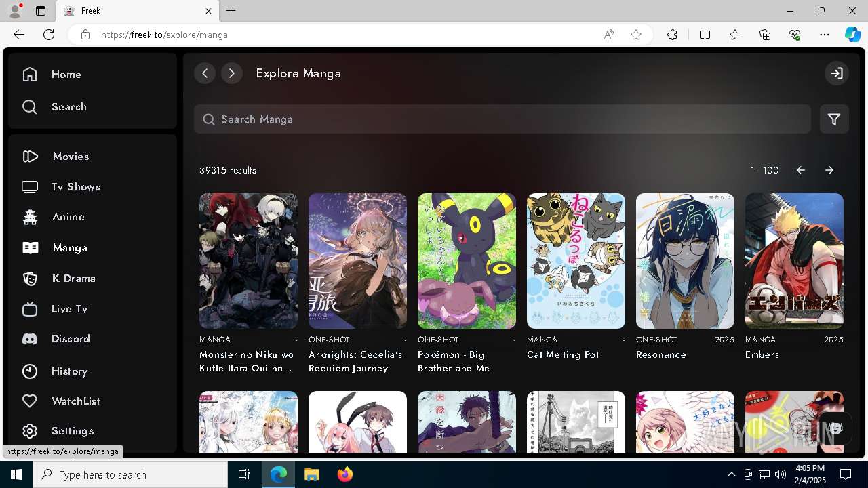Viewport: 868px width, 488px height.
Task: Open Copilot icon in browser toolbar
Action: (852, 35)
